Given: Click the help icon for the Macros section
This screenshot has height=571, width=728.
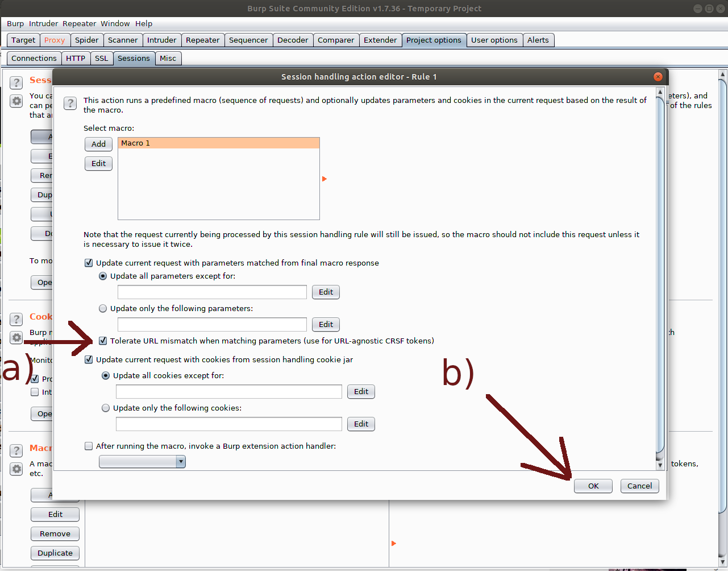Looking at the screenshot, I should click(x=17, y=450).
